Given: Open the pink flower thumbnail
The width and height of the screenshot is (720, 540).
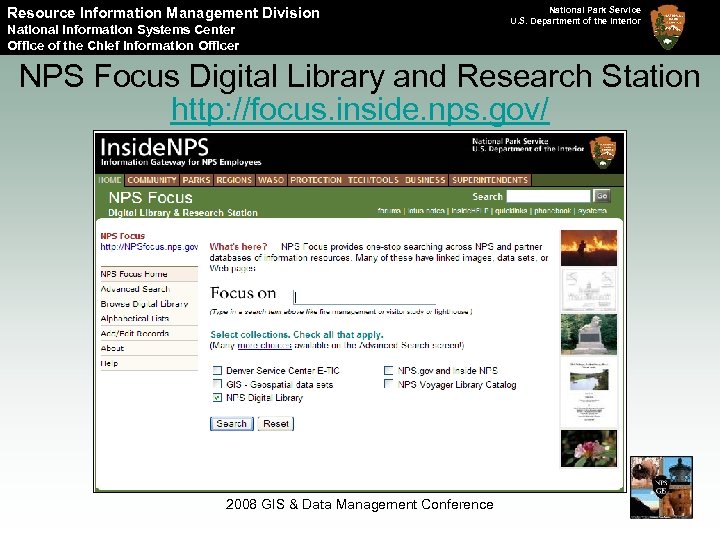Looking at the screenshot, I should point(589,449).
